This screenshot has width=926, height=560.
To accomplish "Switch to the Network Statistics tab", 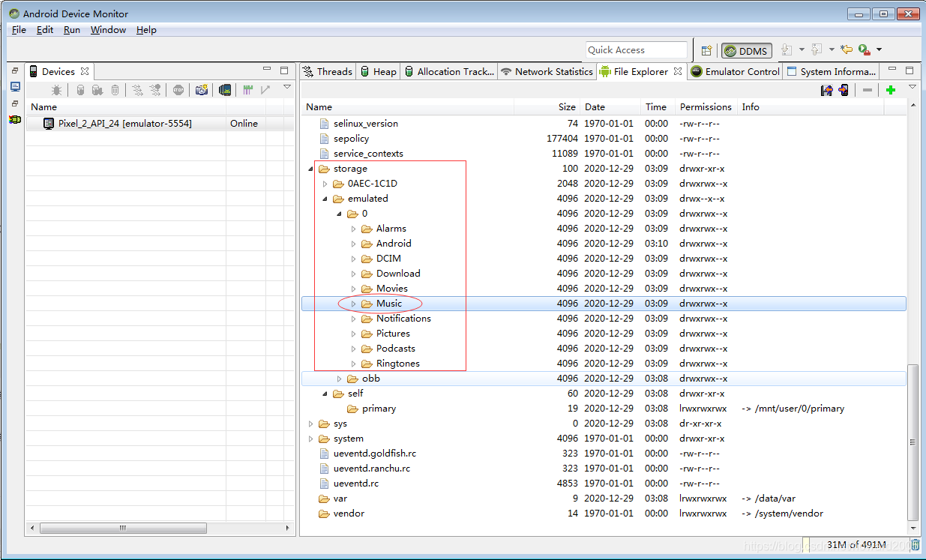I will [x=547, y=71].
